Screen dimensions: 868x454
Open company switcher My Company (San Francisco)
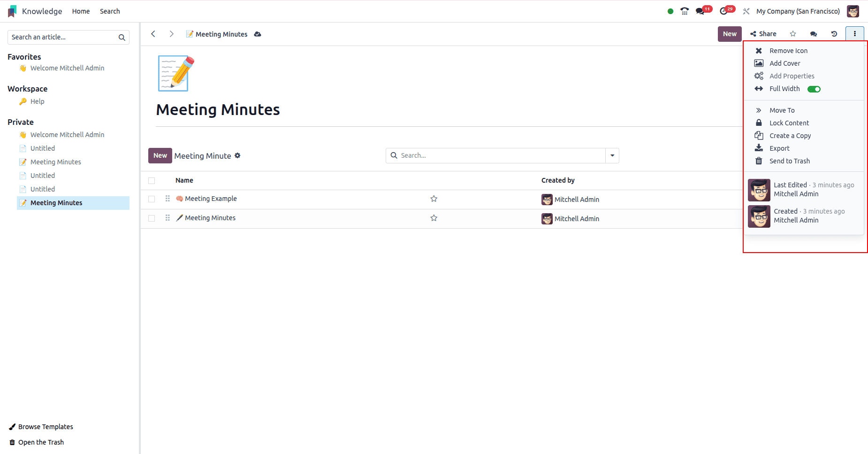798,11
